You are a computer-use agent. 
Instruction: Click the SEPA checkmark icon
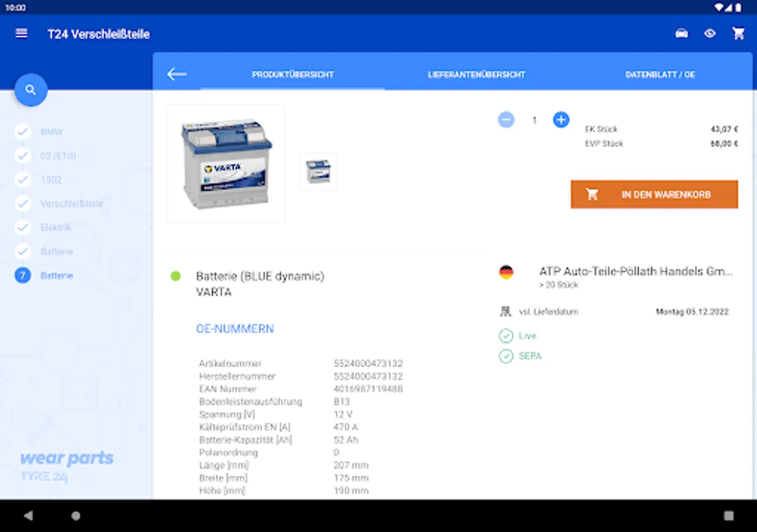click(x=506, y=356)
